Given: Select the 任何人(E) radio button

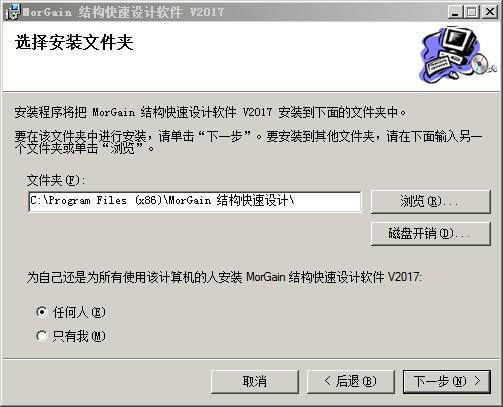Looking at the screenshot, I should coord(42,312).
